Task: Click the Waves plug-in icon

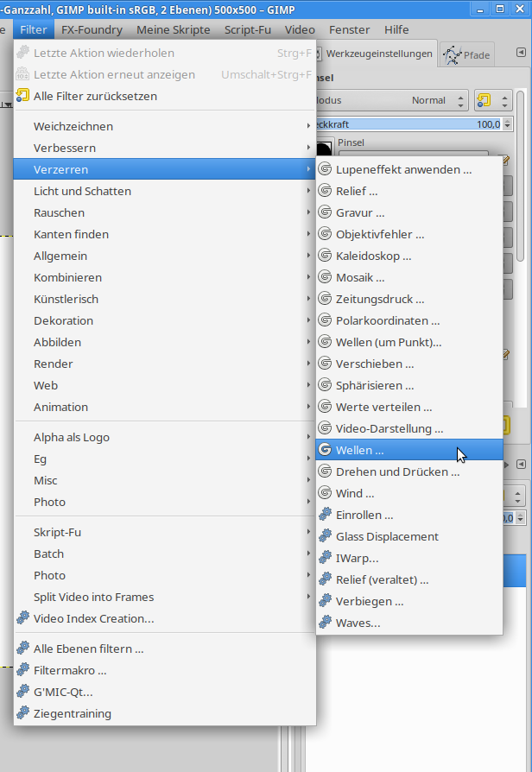Action: 325,623
